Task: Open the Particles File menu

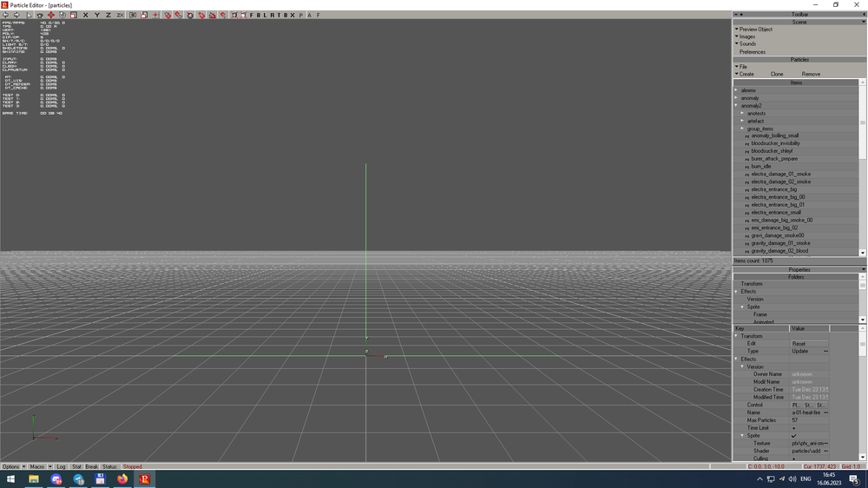Action: point(742,67)
